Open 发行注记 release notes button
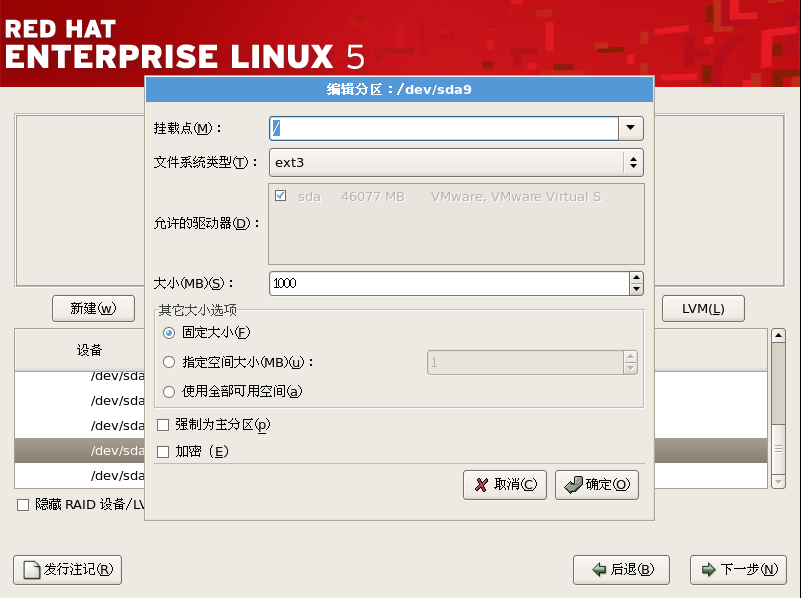Viewport: 801px width, 598px height. [x=67, y=569]
